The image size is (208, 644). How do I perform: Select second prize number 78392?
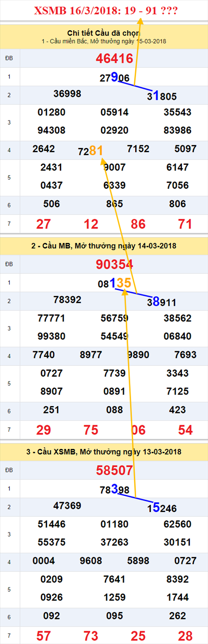click(67, 299)
